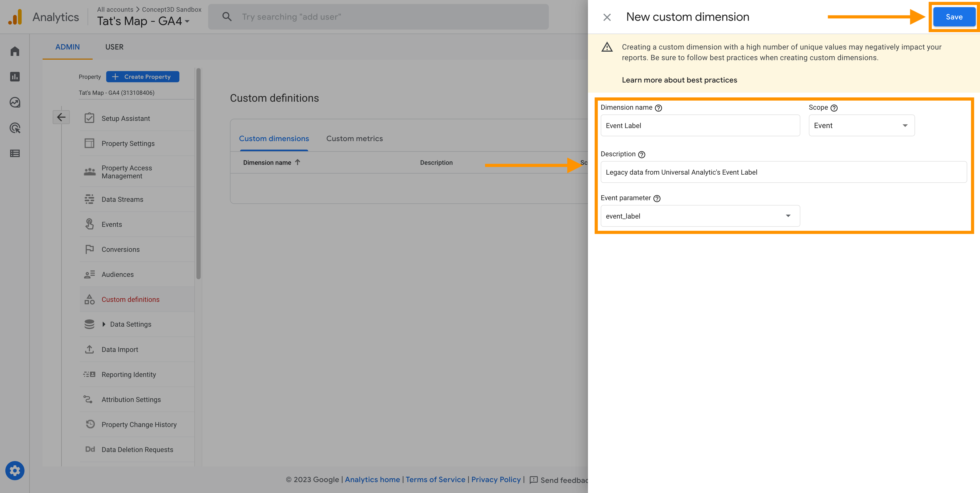Open the Tat's Map - GA4 property selector

click(143, 21)
